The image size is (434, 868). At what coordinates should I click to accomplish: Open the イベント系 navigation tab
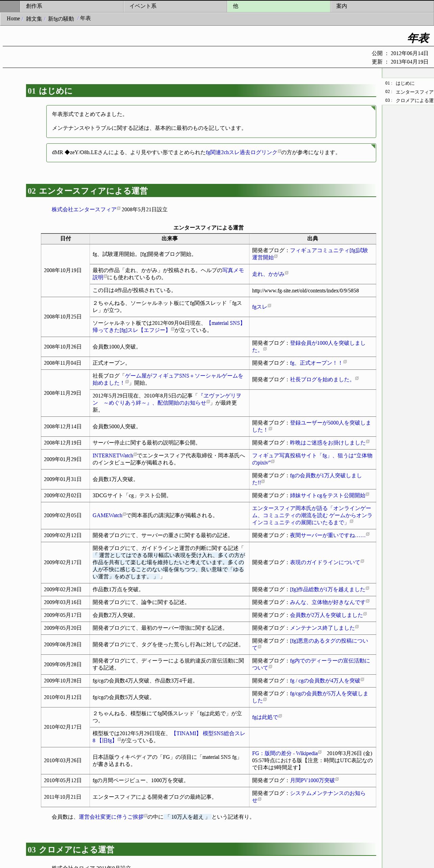(x=175, y=6)
